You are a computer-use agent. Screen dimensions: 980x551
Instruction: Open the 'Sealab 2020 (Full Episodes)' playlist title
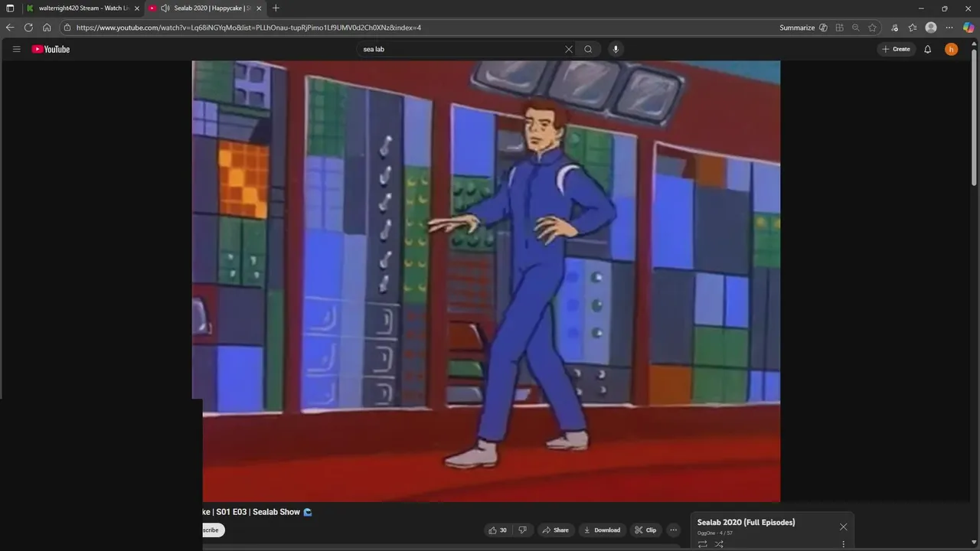pos(746,522)
